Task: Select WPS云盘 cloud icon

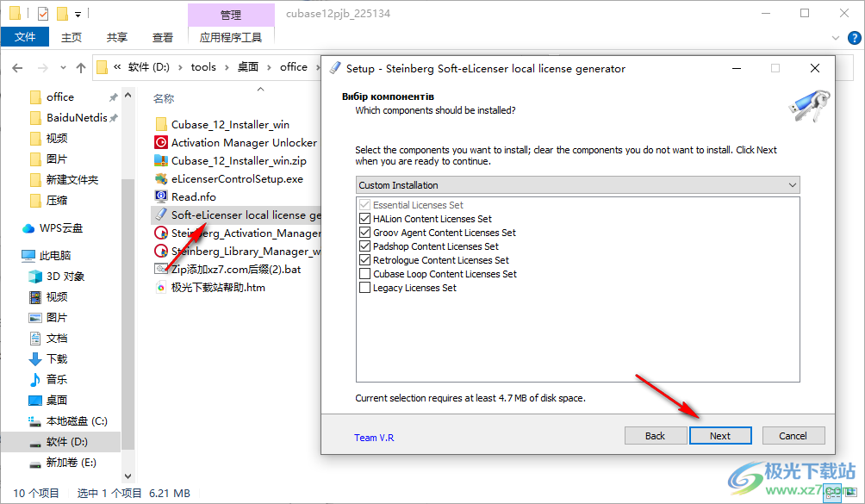Action: click(28, 228)
